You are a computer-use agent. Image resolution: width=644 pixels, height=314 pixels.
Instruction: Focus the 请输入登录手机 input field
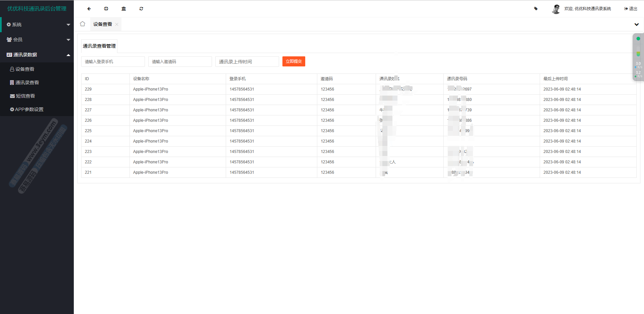coord(113,62)
